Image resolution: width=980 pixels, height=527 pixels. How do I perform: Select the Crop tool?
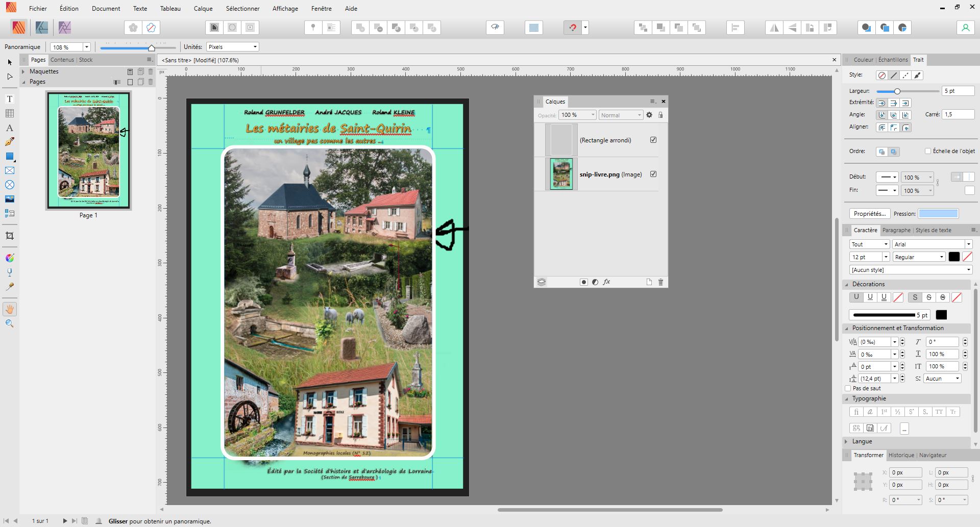(x=10, y=236)
